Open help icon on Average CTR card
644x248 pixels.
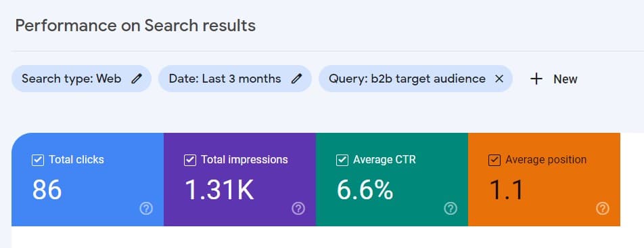451,209
